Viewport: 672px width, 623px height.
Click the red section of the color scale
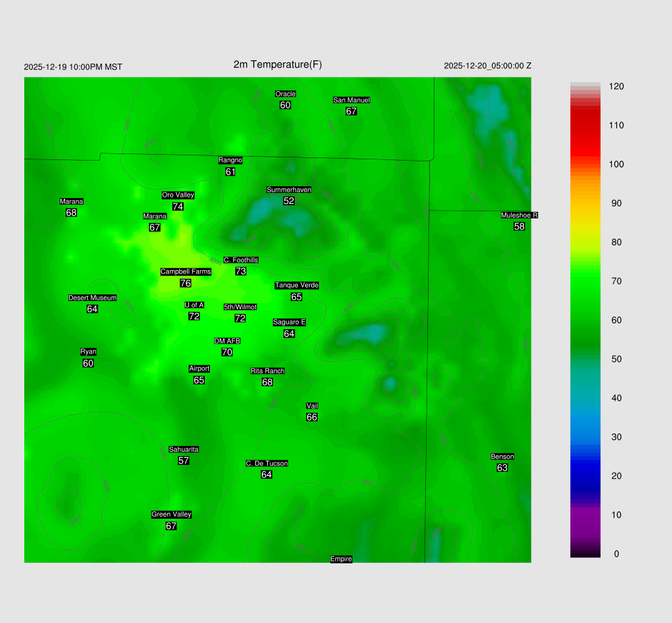coord(585,128)
